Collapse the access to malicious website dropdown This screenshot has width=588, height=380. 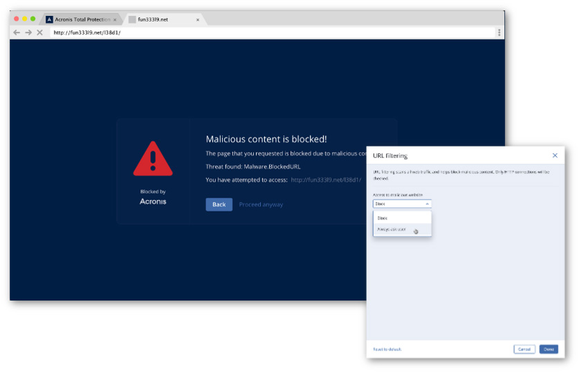(402, 204)
